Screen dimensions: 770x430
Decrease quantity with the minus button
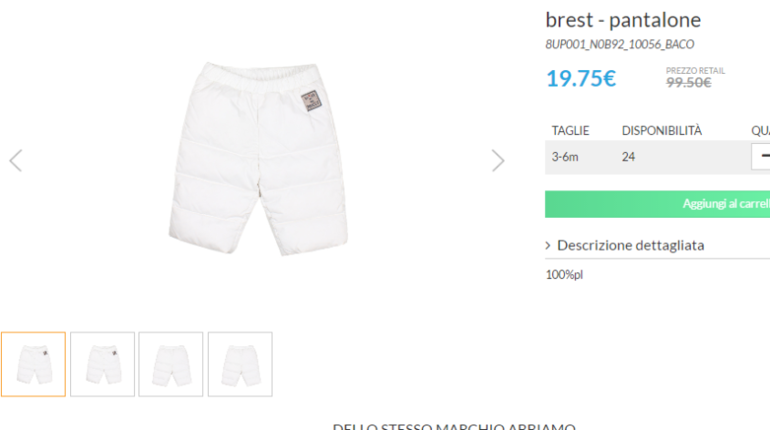[x=764, y=156]
